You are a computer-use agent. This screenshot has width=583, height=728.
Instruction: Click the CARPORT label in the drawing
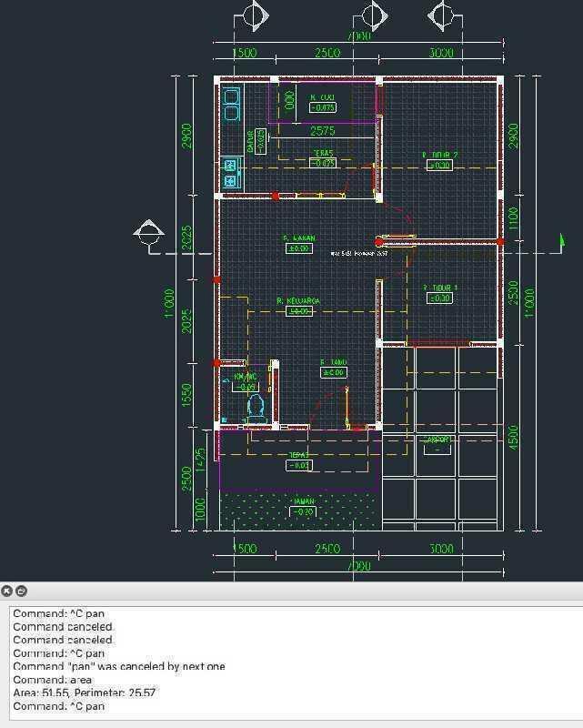click(x=438, y=440)
